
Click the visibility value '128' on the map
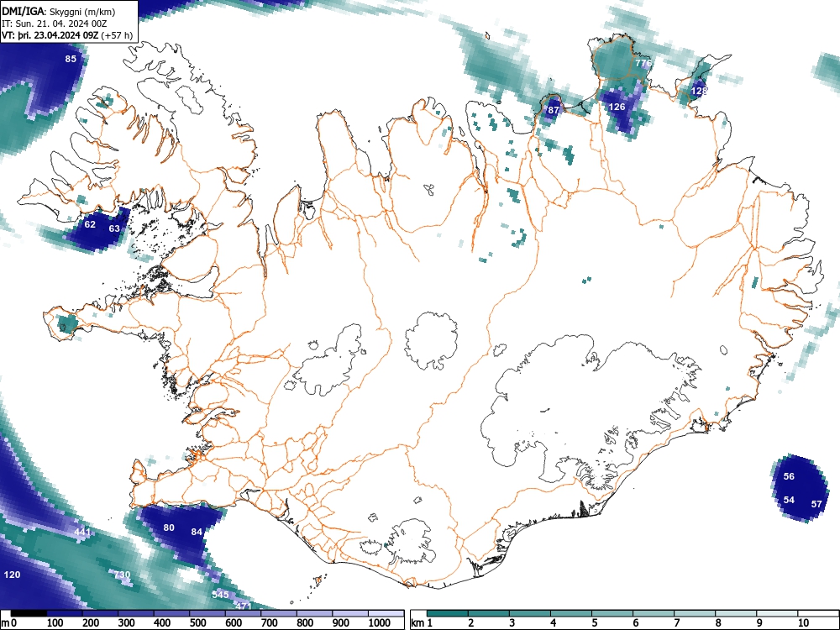coord(699,91)
